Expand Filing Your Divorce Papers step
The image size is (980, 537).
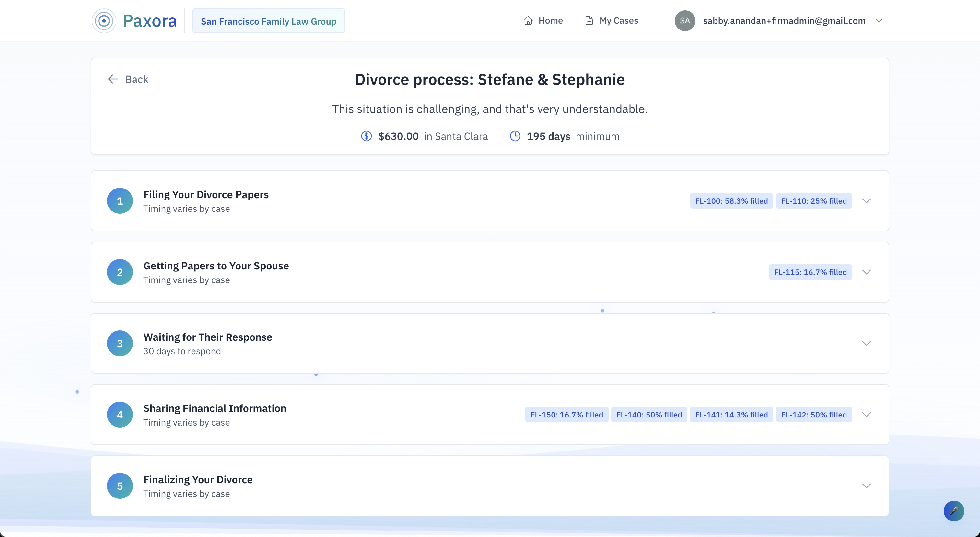click(866, 201)
